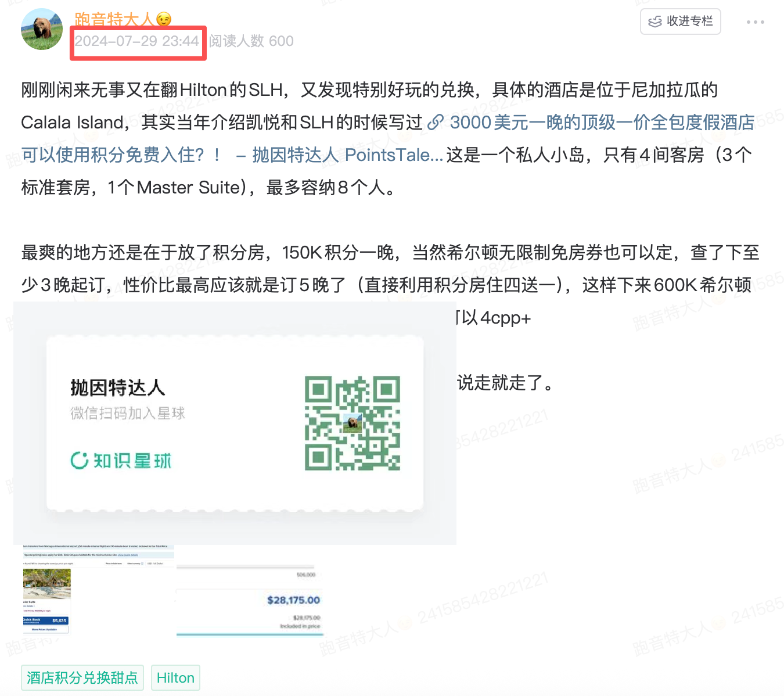Click the stacked-layers icon on the 收进专栏 button
This screenshot has width=784, height=696.
click(655, 21)
